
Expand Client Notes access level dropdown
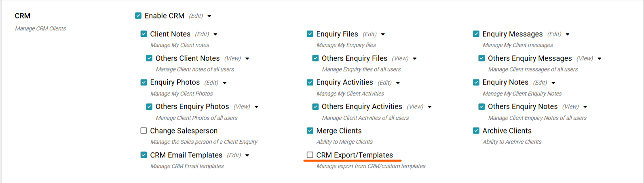pyautogui.click(x=215, y=34)
